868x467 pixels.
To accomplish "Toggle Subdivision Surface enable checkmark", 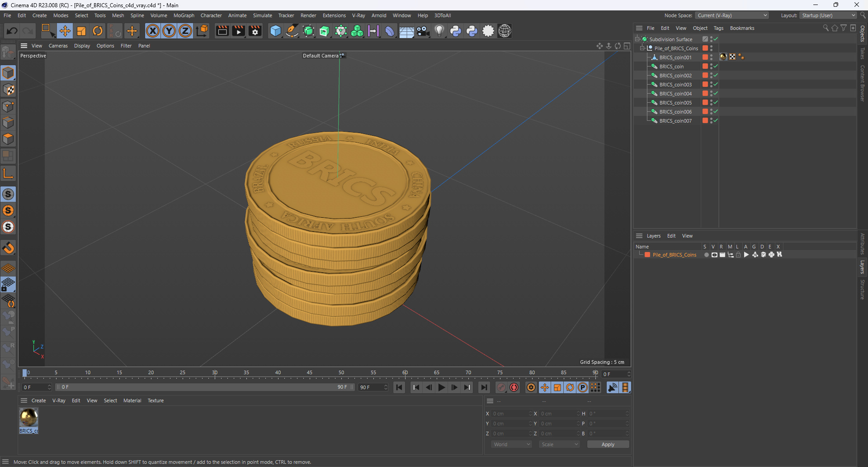I will [x=716, y=39].
